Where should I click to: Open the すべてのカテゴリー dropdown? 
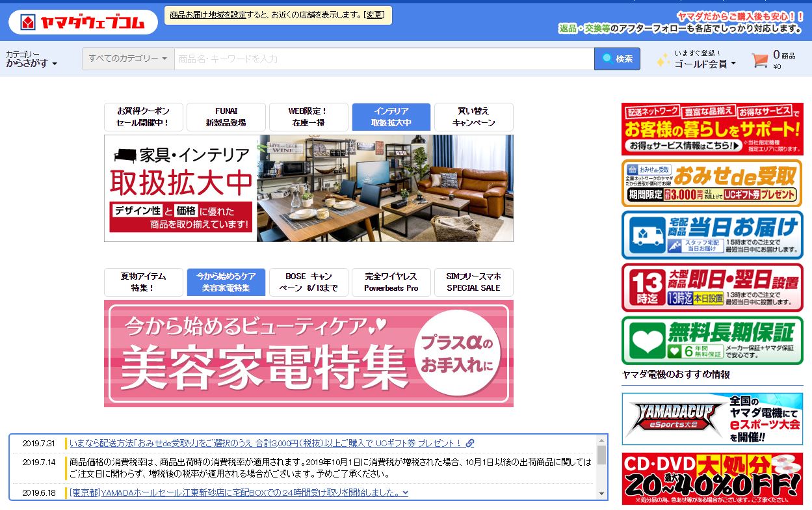[x=127, y=59]
